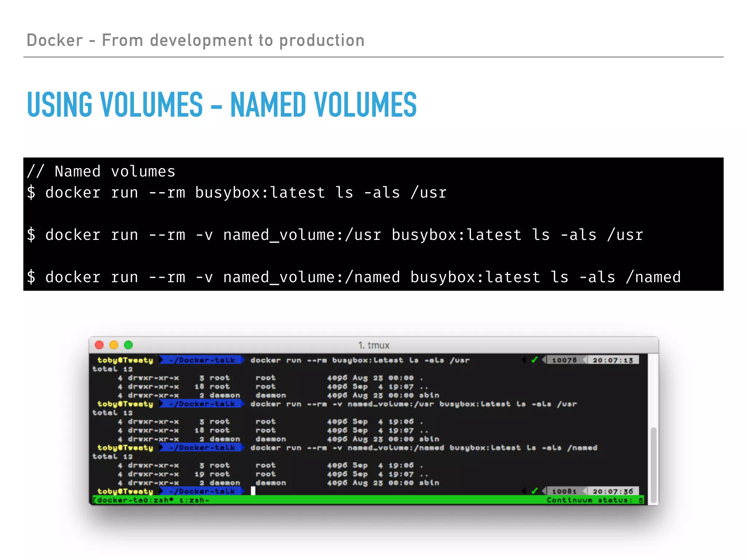Click the yellow minimize button of tmux window
The width and height of the screenshot is (747, 560).
[114, 345]
